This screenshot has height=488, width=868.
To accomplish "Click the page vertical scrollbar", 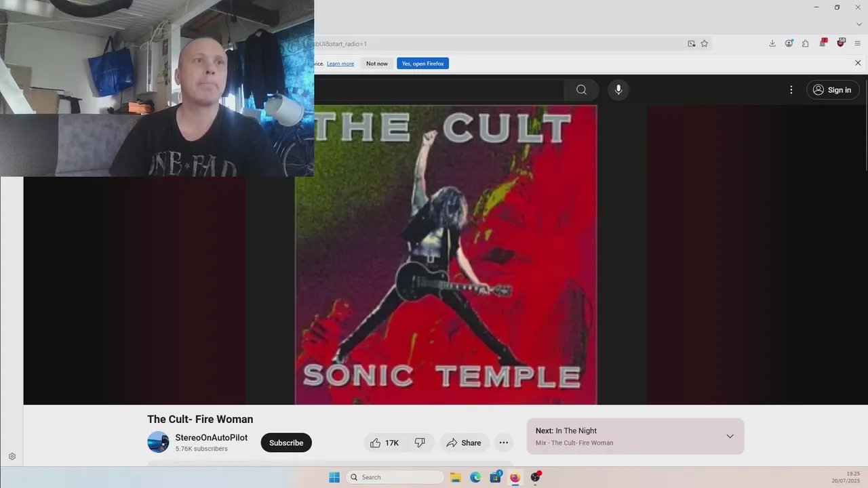I will point(865,122).
